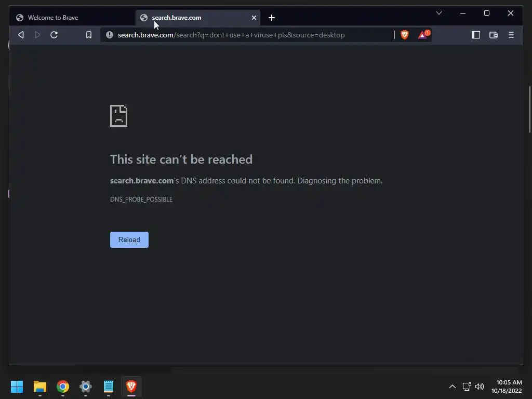Launch Google Chrome from taskbar
The height and width of the screenshot is (399, 532).
point(63,386)
